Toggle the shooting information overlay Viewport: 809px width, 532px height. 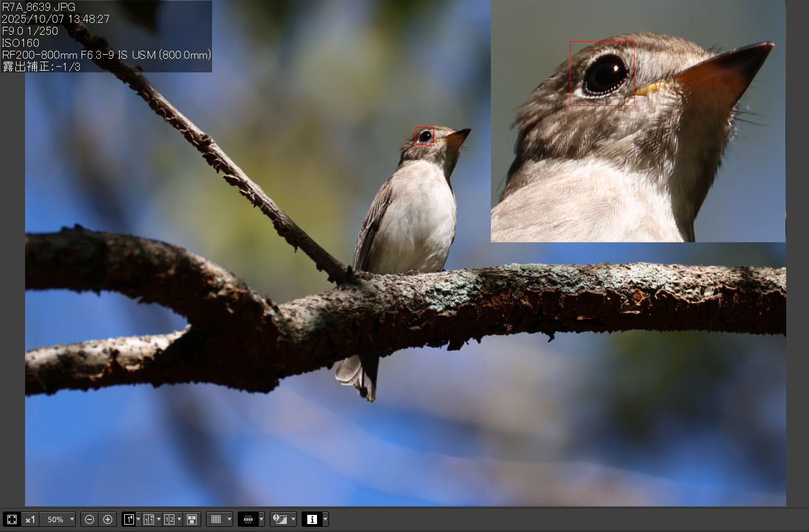click(x=312, y=519)
